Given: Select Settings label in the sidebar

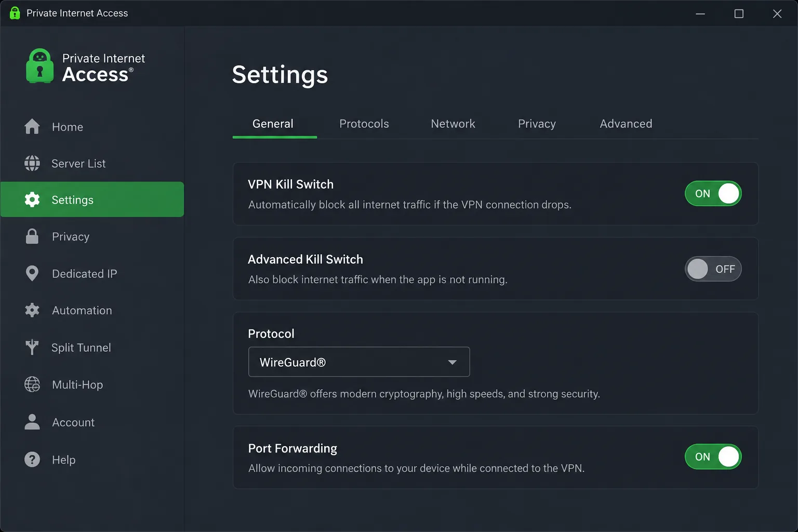Looking at the screenshot, I should 73,200.
